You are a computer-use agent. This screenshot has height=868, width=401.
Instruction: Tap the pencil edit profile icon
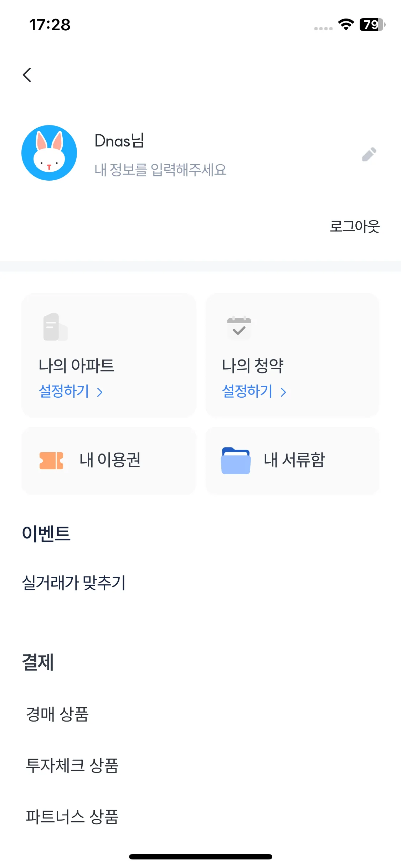click(x=369, y=154)
